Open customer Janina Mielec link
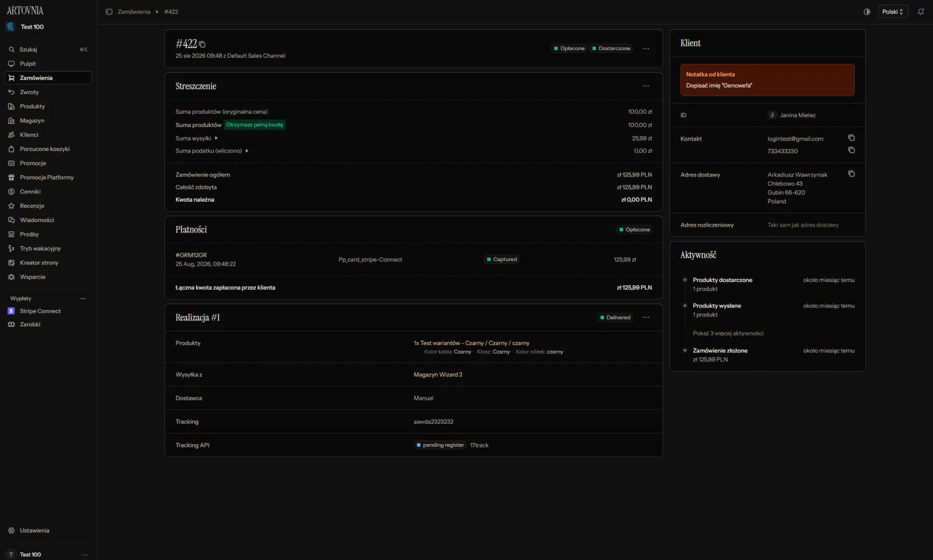Screen dimensions: 933x560 pyautogui.click(x=792, y=115)
